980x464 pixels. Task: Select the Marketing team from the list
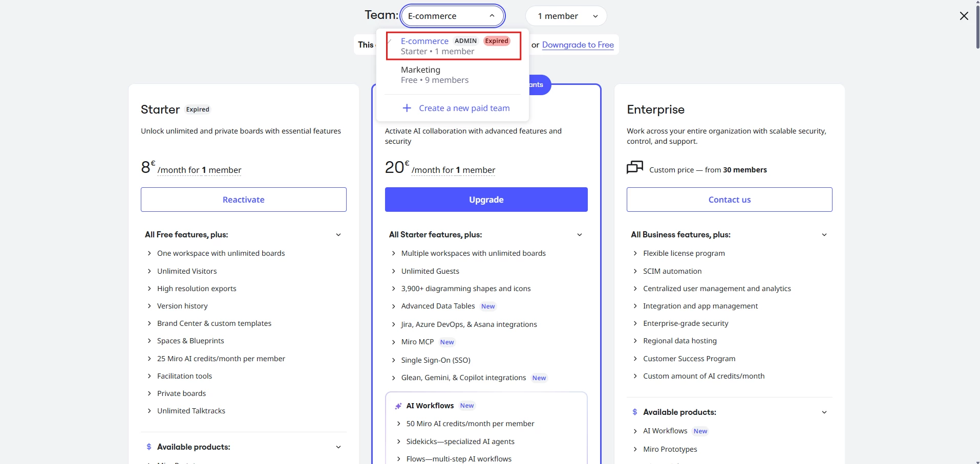point(453,75)
